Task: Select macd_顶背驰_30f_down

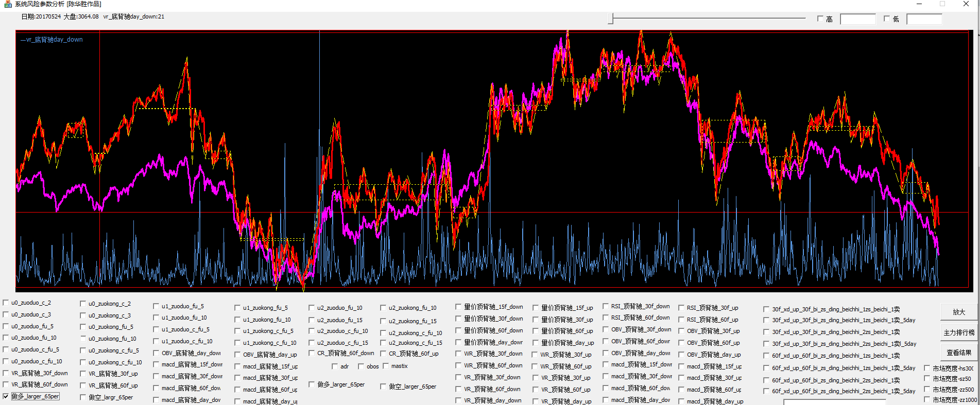Action: point(606,376)
